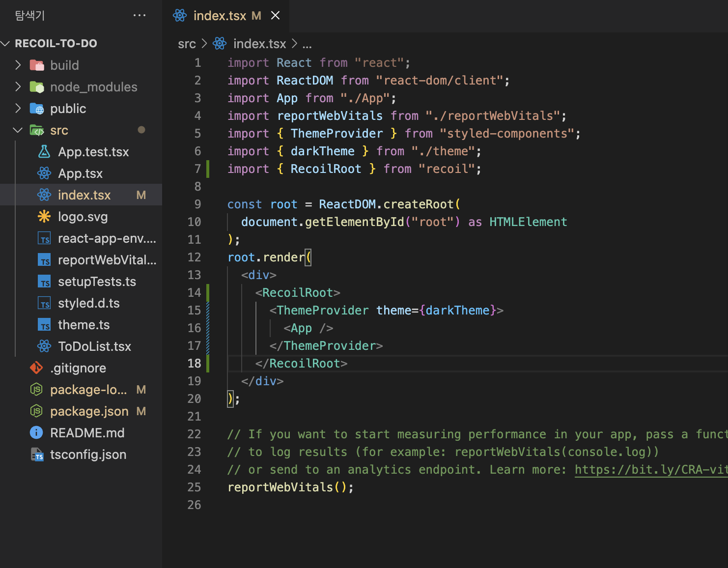The image size is (728, 568).
Task: Click the React icon beside index.tsx in explorer
Action: click(x=44, y=195)
